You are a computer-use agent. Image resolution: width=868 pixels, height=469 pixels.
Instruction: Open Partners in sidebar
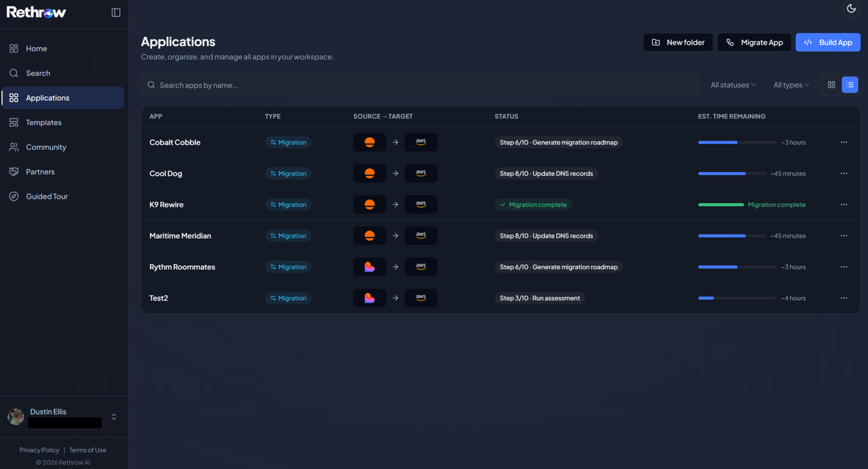click(63, 172)
